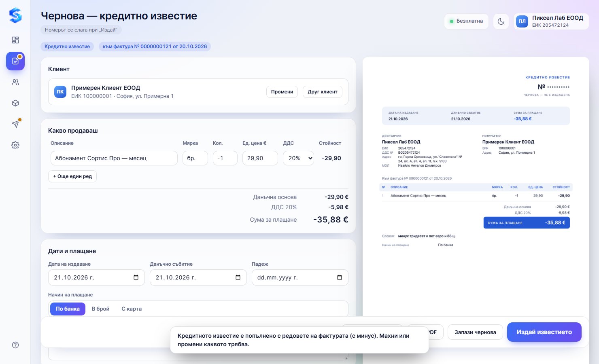
Task: Select По банка payment method
Action: (68, 309)
